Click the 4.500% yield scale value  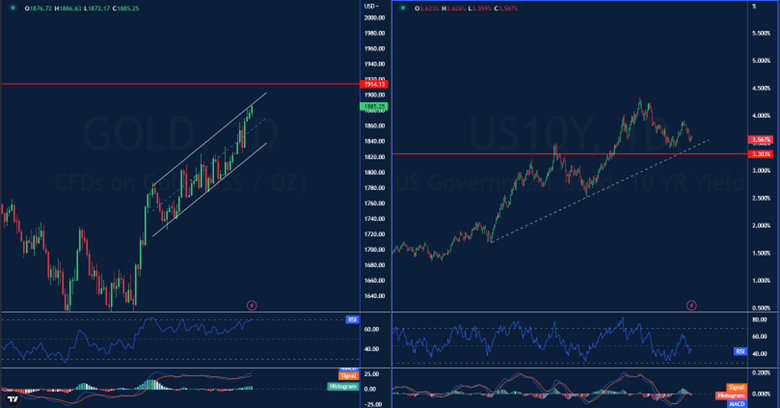(761, 89)
